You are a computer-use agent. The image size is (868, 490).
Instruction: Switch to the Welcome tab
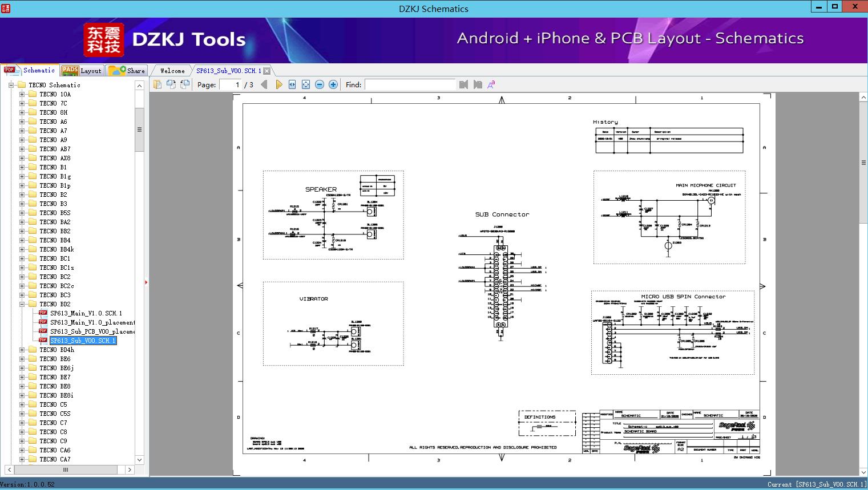click(x=172, y=71)
